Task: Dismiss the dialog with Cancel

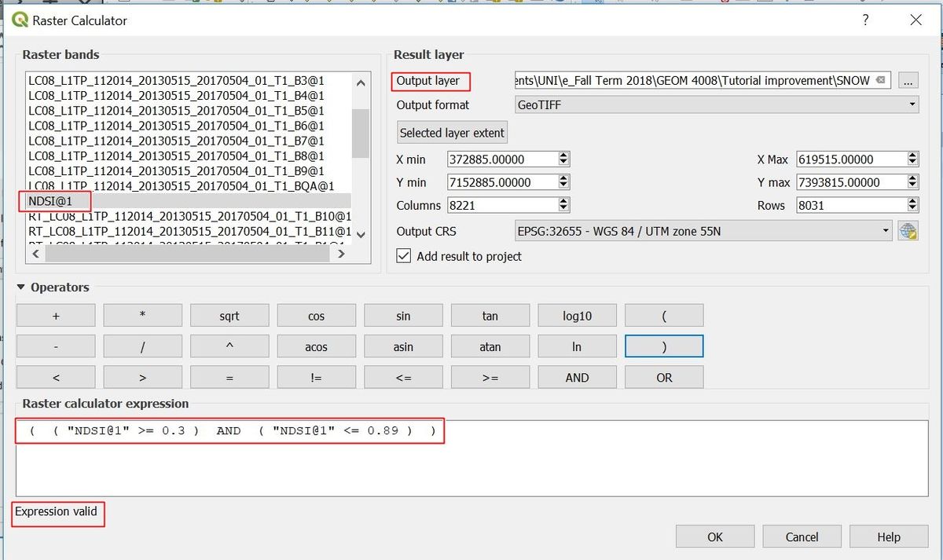Action: click(802, 536)
